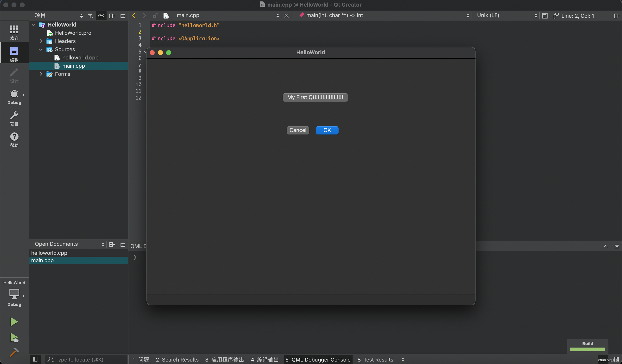Screen dimensions: 622x364
Task: Open the Debug mode in mode sidebar
Action: pos(14,97)
